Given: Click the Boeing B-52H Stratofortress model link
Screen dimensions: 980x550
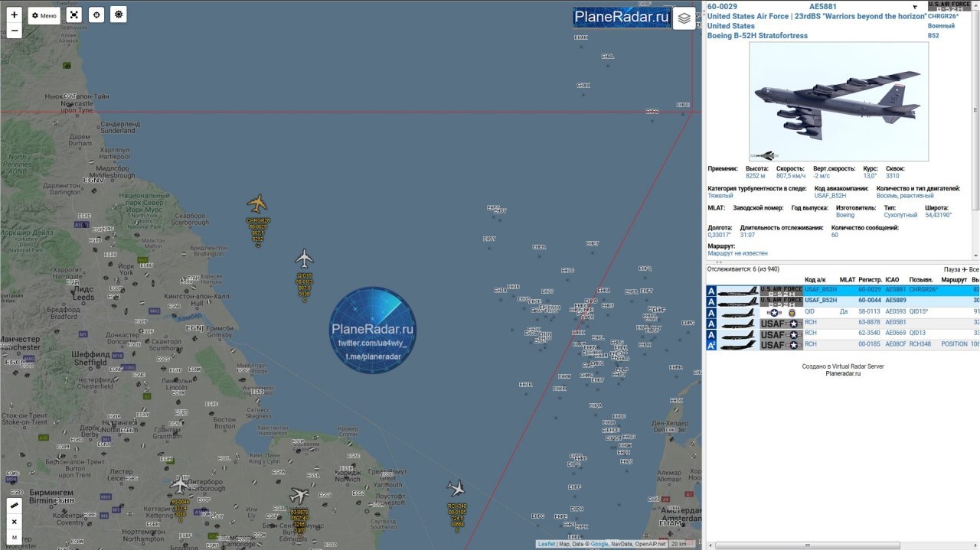Looking at the screenshot, I should (x=757, y=35).
